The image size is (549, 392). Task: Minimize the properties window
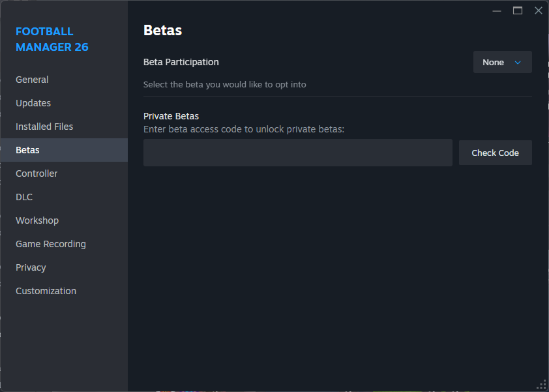497,10
